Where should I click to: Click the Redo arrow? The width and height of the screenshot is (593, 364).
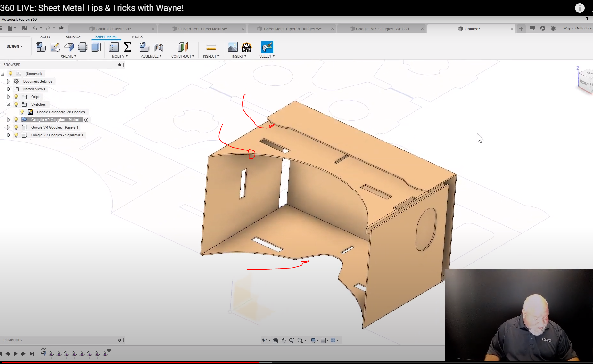coord(48,28)
